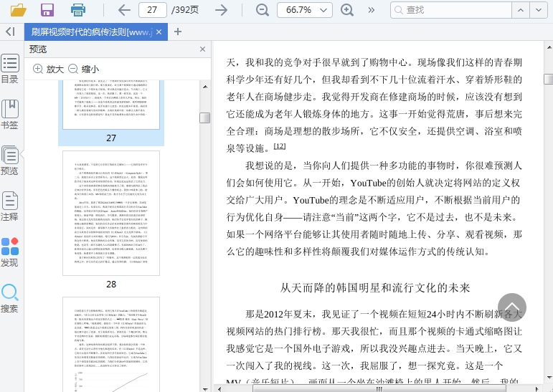
Task: Collapse the left sidebar panel
Action: pyautogui.click(x=10, y=32)
